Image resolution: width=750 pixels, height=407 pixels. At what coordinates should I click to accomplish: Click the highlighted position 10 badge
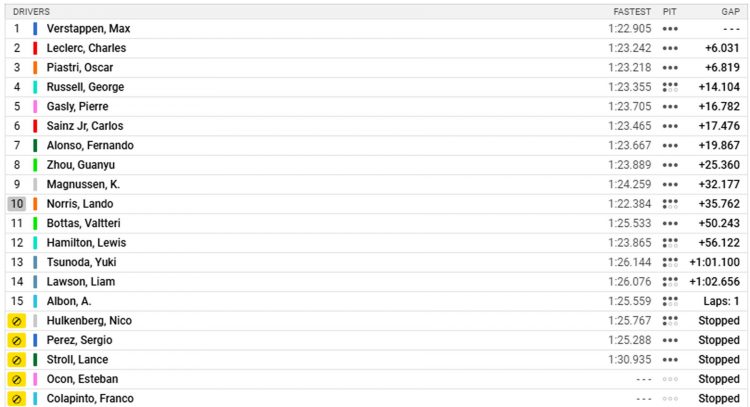point(17,204)
